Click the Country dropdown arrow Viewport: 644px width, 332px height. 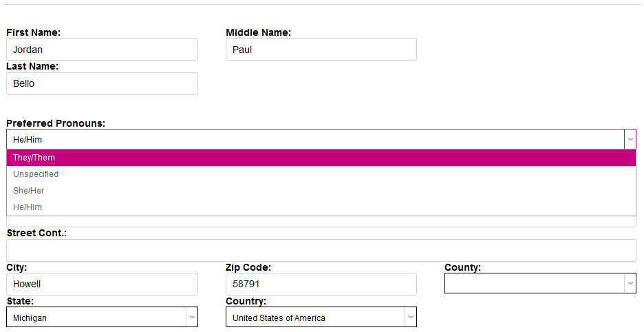coord(411,318)
